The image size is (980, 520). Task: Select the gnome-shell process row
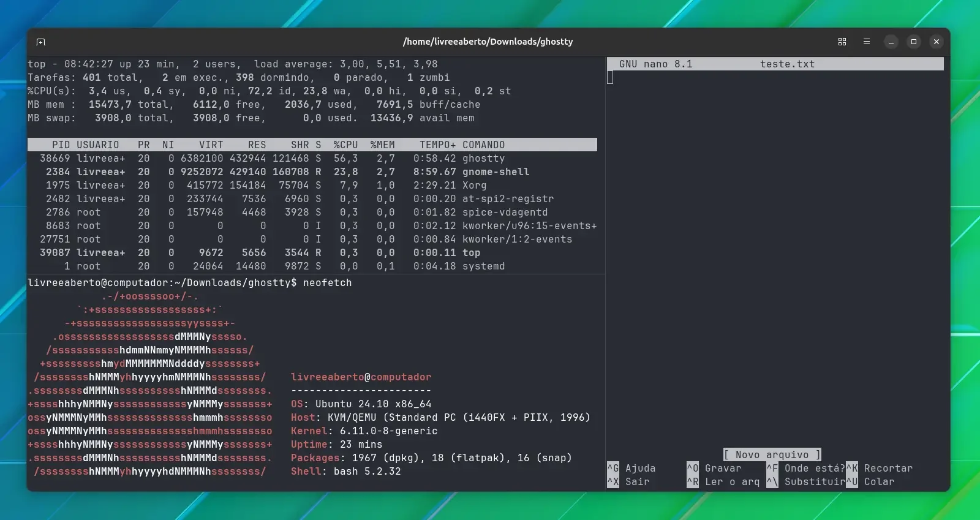tap(312, 172)
